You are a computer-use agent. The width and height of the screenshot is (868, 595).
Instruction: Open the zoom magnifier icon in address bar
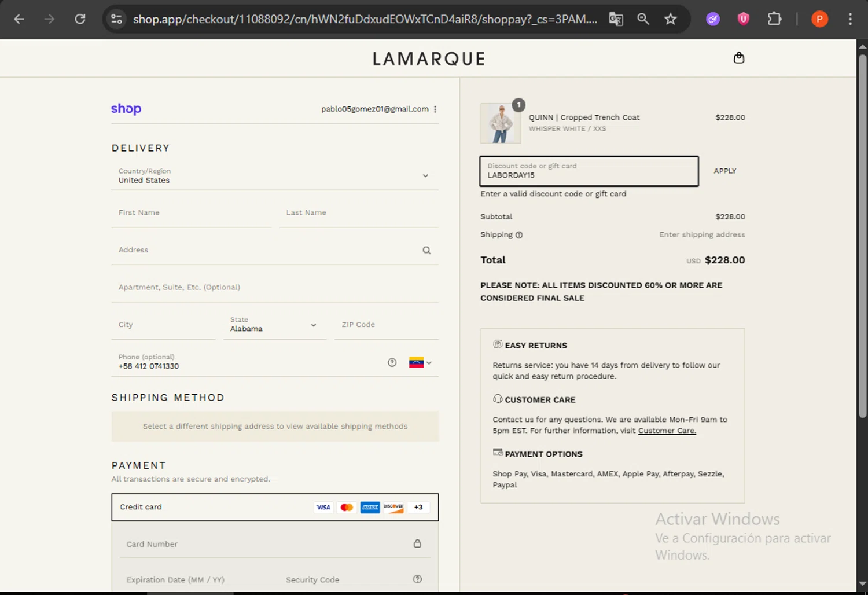pyautogui.click(x=643, y=19)
